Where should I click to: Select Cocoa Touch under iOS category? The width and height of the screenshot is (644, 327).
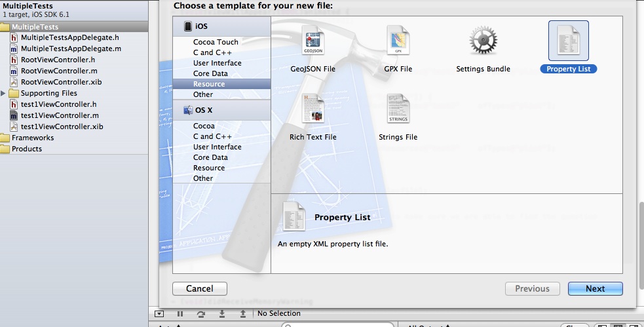click(x=216, y=42)
